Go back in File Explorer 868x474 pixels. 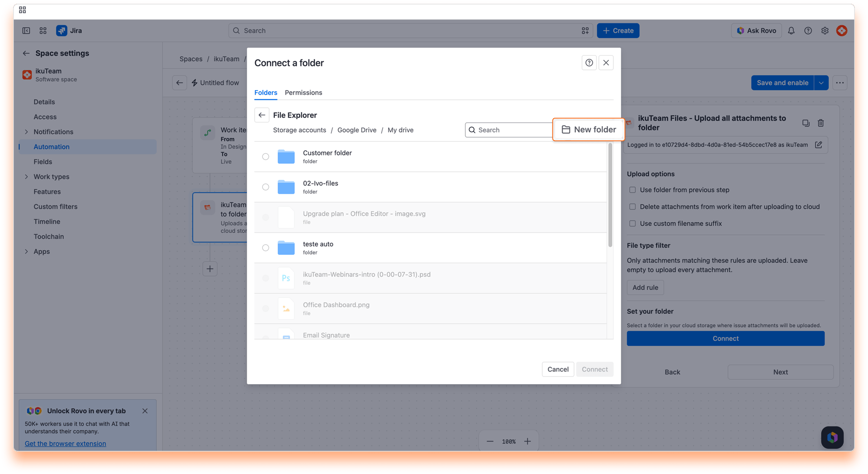pyautogui.click(x=262, y=115)
